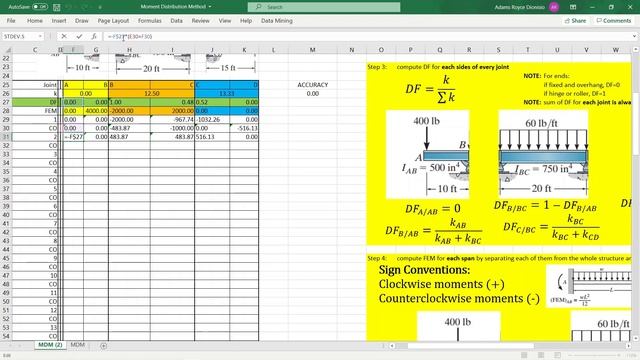Open Customize Quick Access Toolbar dropdown

(x=100, y=7)
